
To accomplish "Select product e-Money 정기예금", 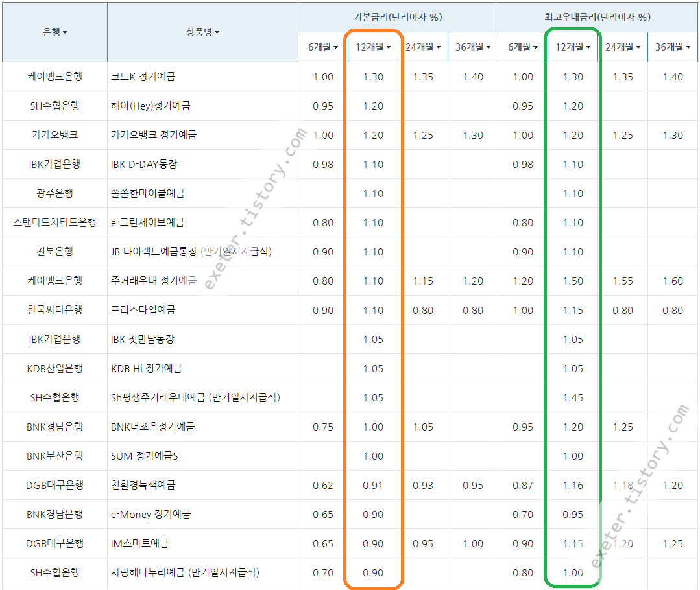I will (151, 514).
